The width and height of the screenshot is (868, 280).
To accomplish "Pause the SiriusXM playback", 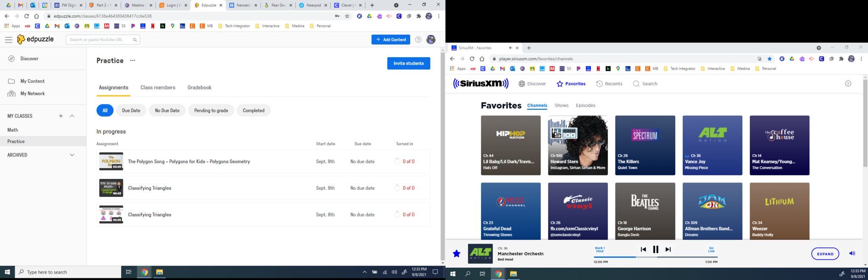I will [656, 250].
